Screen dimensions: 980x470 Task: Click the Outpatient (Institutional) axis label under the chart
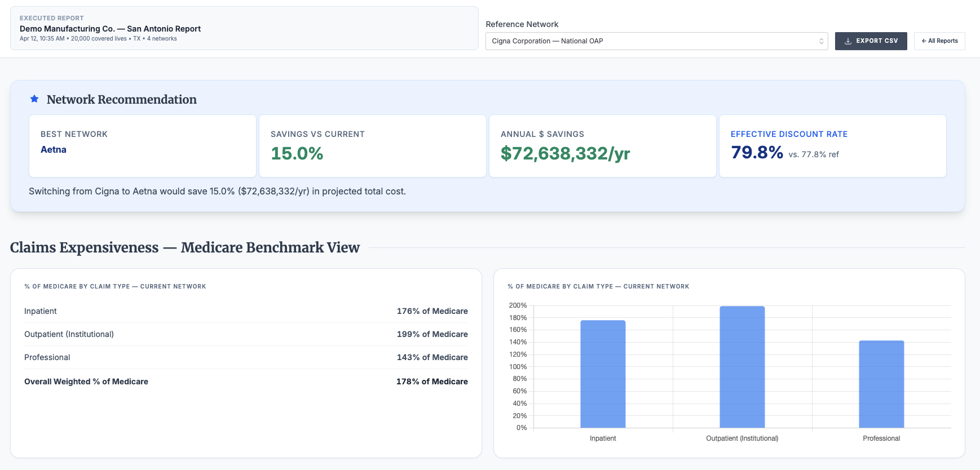point(742,438)
